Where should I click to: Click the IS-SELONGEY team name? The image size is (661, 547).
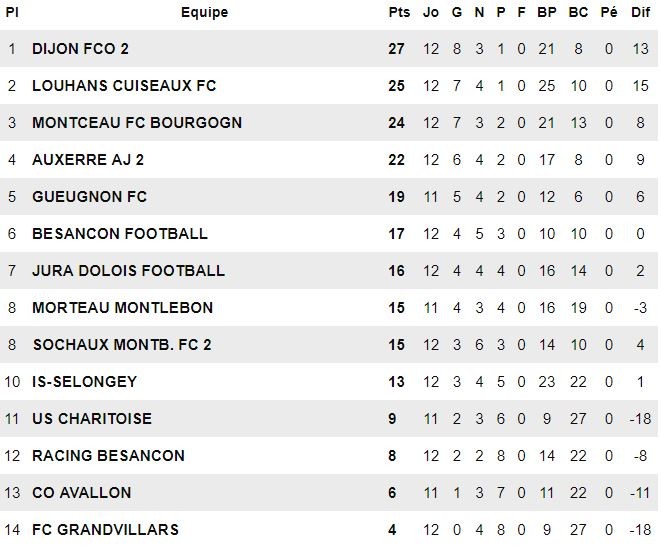click(x=84, y=382)
